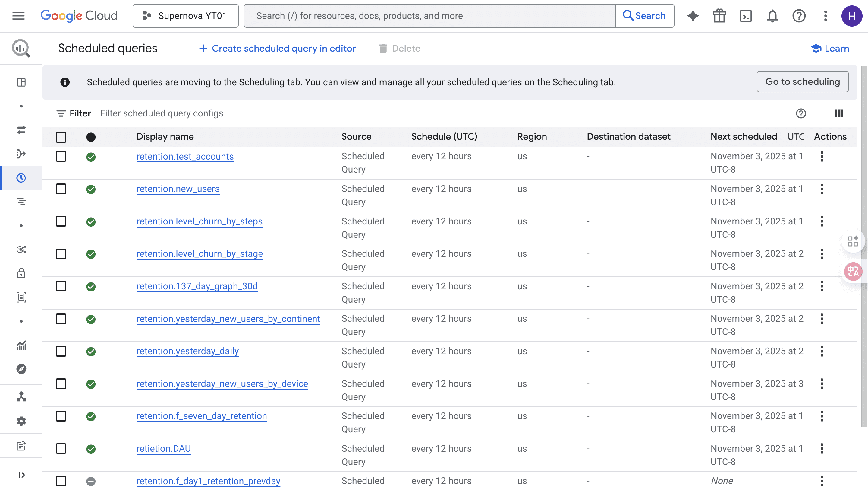Select the retention.test_accounts row checkbox
Image resolution: width=868 pixels, height=490 pixels.
[x=61, y=157]
